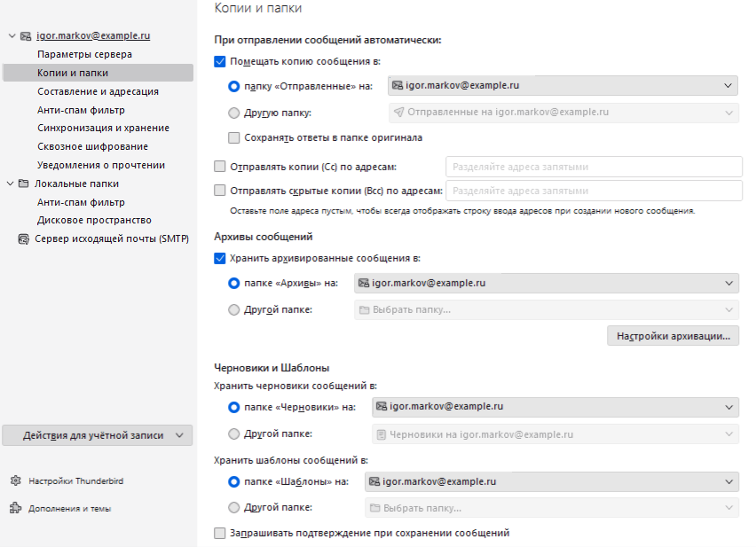
Task: Open «Параметры сервера» settings section
Action: point(84,54)
